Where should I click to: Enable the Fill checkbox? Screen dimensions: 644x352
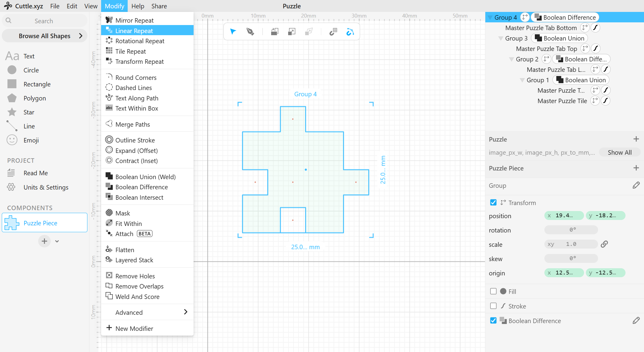click(x=493, y=291)
